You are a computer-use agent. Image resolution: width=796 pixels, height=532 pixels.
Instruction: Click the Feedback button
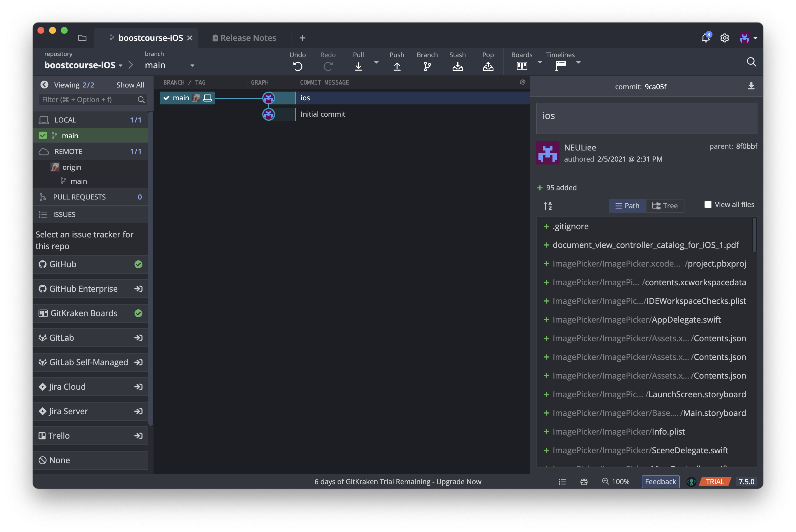[660, 482]
